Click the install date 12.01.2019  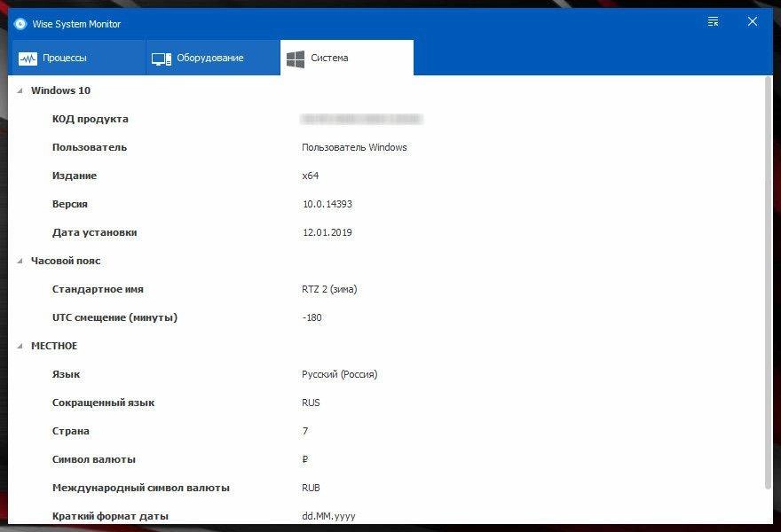(x=327, y=232)
